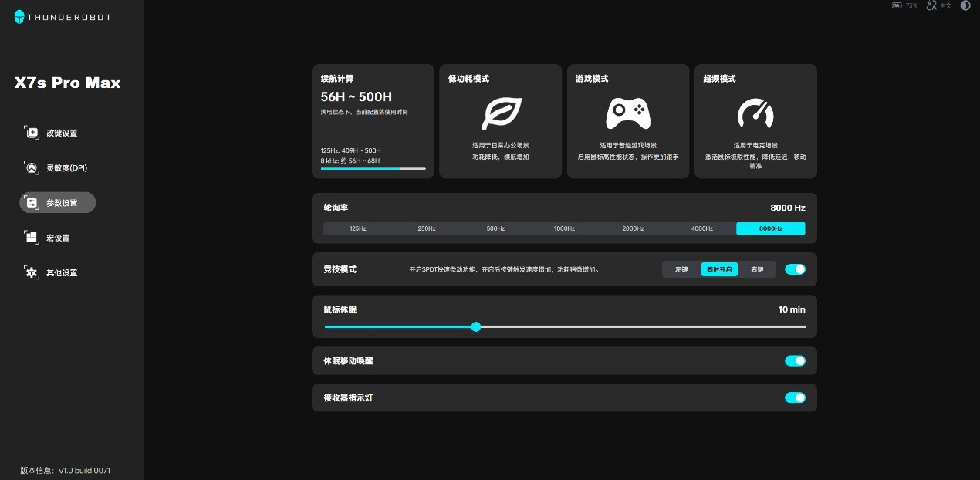Click the Thunderobot logo
The width and height of the screenshot is (980, 480).
(x=63, y=17)
